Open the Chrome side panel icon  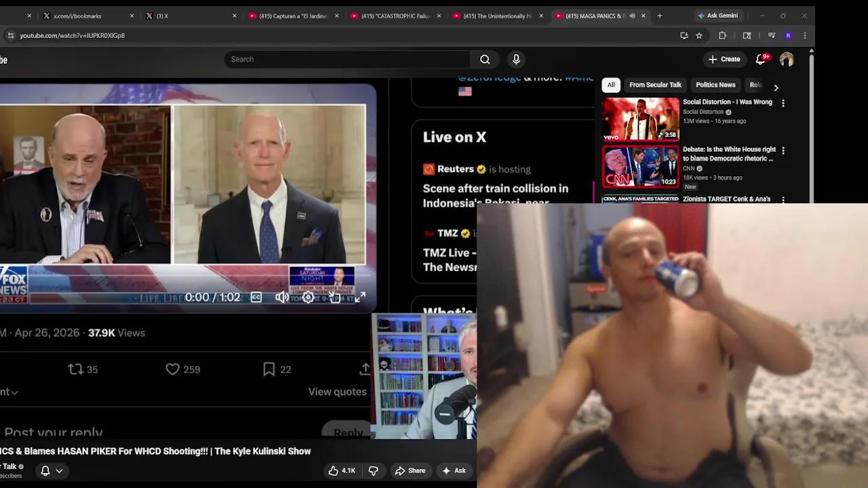[x=747, y=35]
